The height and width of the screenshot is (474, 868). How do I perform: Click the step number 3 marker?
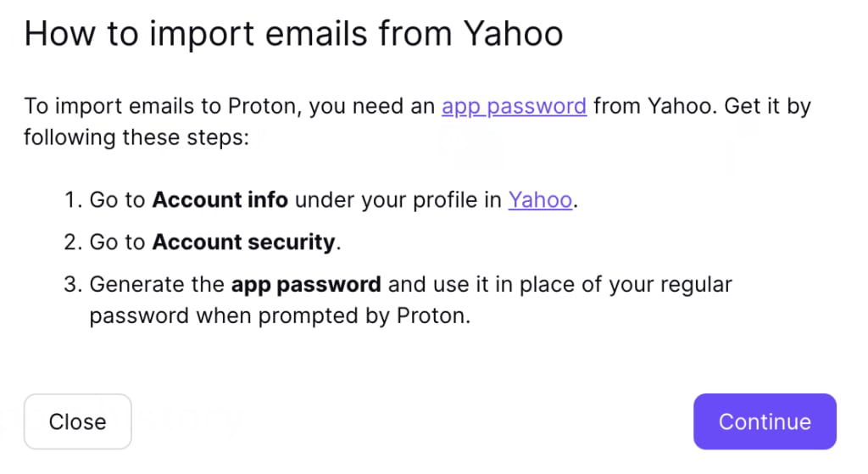pos(71,284)
